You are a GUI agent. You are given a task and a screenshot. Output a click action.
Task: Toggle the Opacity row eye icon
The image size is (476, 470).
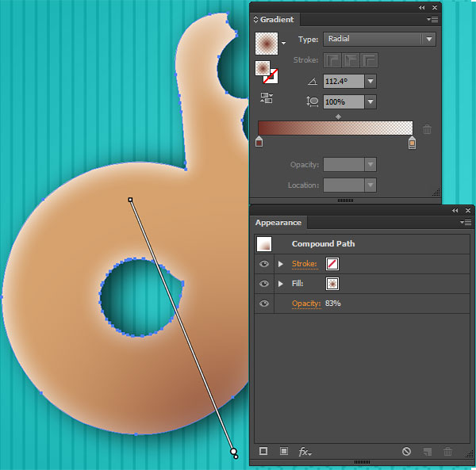[264, 304]
